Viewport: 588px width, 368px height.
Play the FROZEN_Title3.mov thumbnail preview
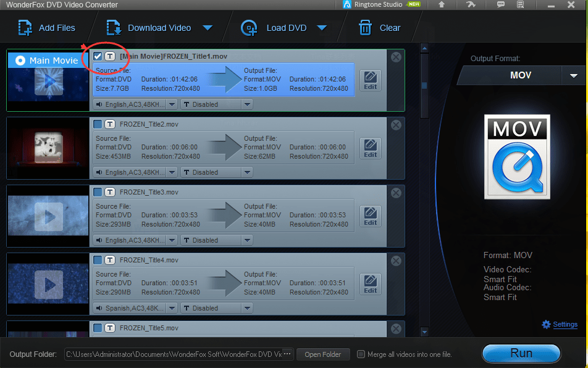point(48,217)
